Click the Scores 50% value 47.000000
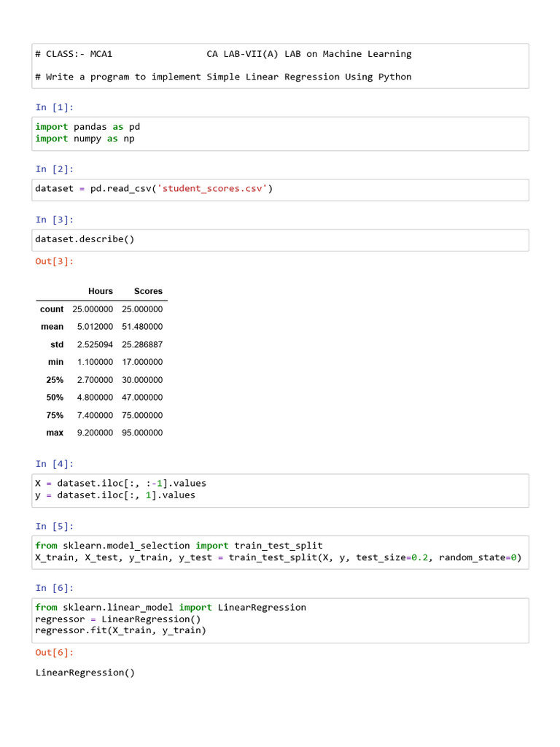The image size is (560, 747). pos(142,398)
